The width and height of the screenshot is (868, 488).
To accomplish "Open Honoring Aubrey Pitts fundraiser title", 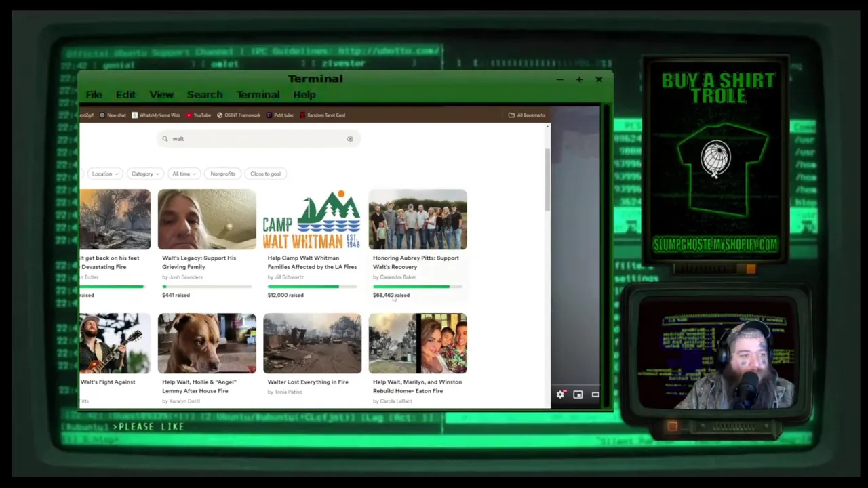I will [x=416, y=262].
